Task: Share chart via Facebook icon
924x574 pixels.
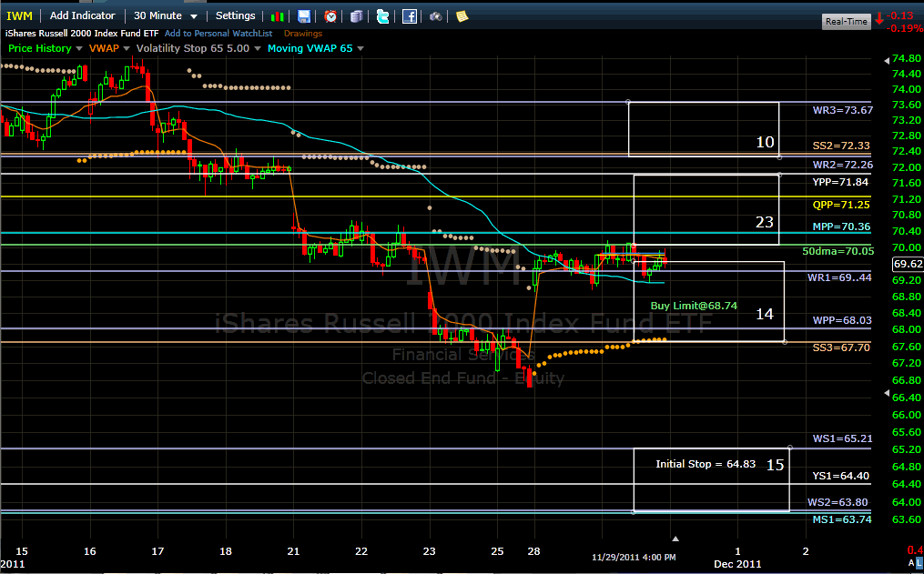Action: [x=410, y=16]
